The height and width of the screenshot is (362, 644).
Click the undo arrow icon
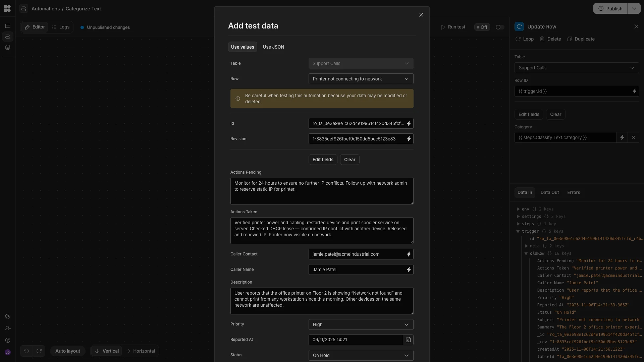tap(26, 351)
